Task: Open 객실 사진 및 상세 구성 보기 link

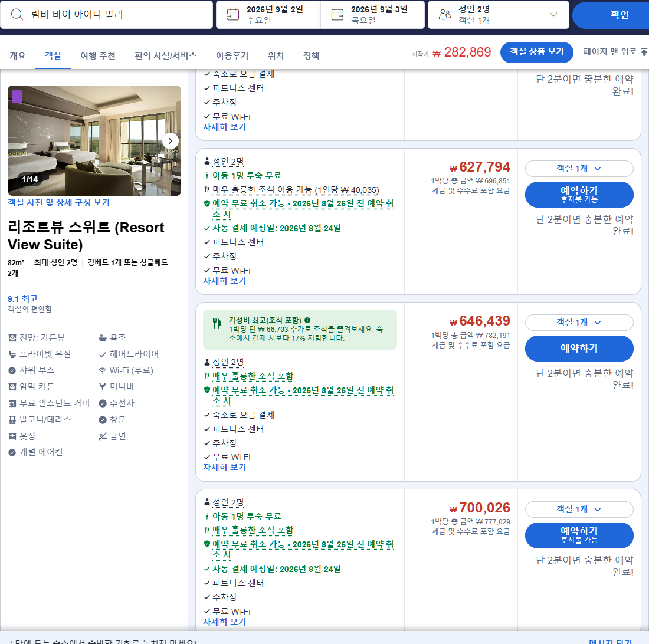Action: (x=59, y=203)
